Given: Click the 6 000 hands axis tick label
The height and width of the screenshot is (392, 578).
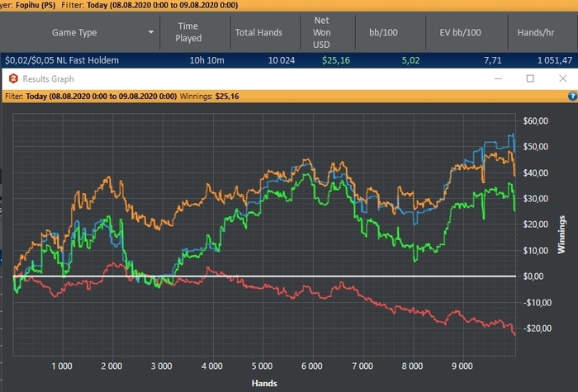Looking at the screenshot, I should [312, 366].
